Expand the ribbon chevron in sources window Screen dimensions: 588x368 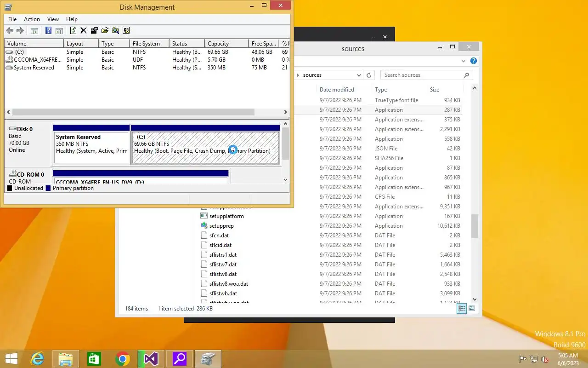tap(463, 61)
